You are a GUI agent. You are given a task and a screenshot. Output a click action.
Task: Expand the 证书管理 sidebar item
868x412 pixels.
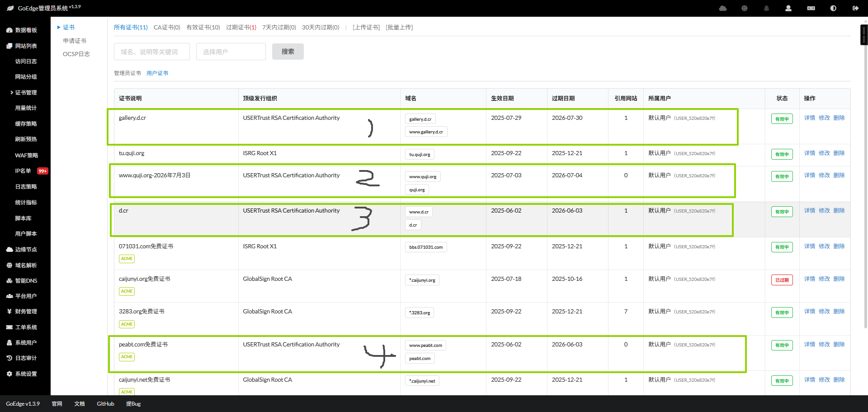click(26, 93)
